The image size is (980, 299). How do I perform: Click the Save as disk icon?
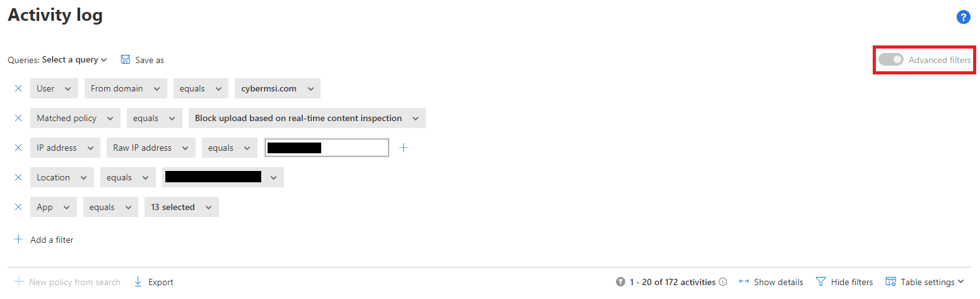(x=125, y=59)
